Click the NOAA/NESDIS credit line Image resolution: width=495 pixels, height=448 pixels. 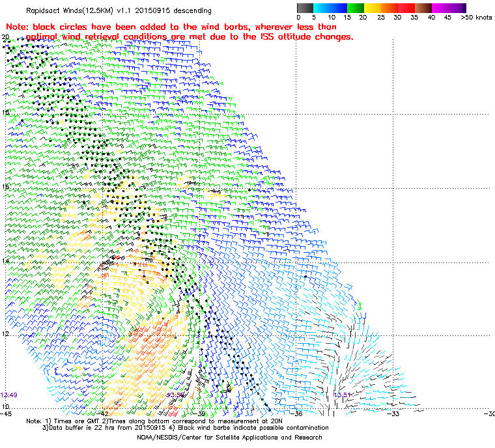(x=229, y=438)
